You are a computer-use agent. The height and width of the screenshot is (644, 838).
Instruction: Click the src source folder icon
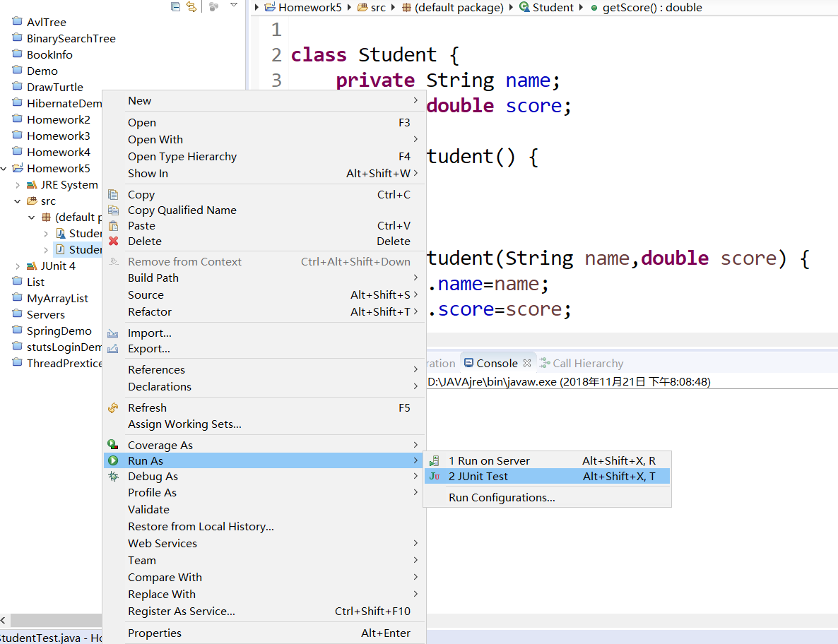click(32, 201)
